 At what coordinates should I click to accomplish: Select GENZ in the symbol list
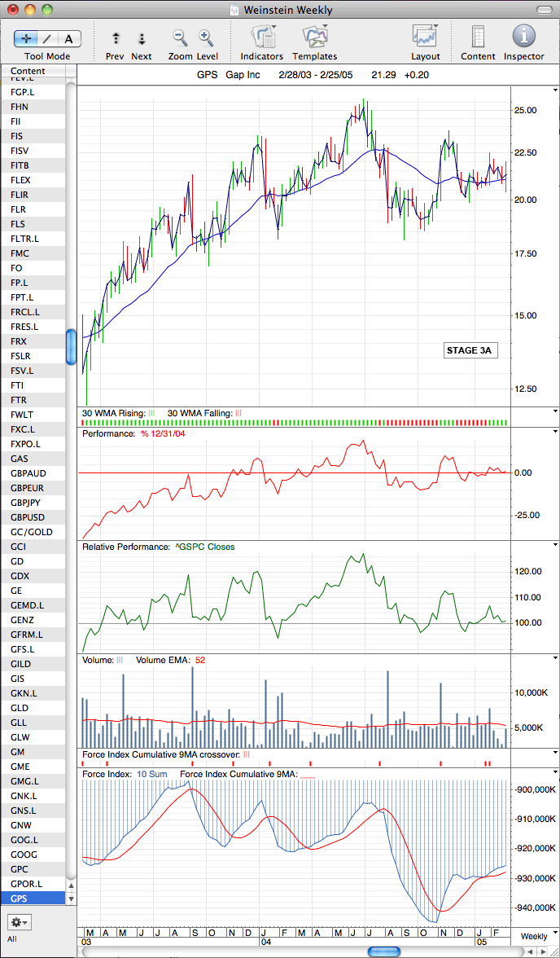coord(33,619)
